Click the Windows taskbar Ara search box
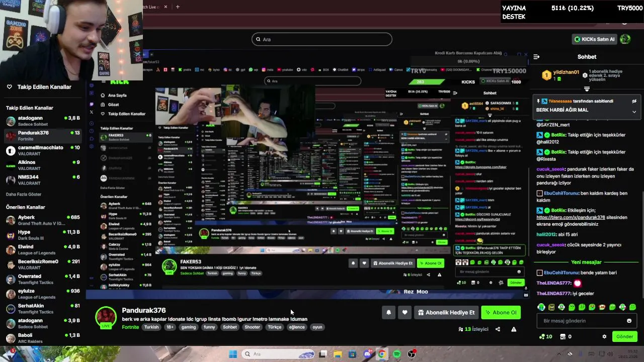Image resolution: width=644 pixels, height=362 pixels. (x=278, y=354)
